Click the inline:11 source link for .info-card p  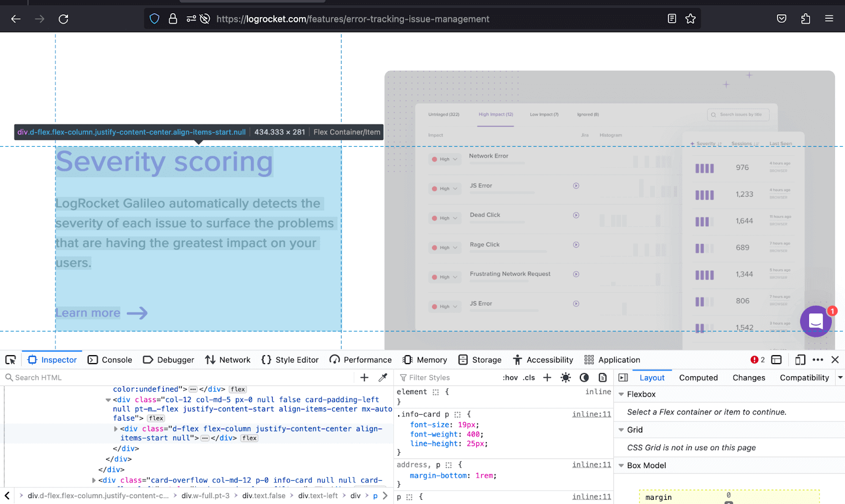click(x=591, y=414)
